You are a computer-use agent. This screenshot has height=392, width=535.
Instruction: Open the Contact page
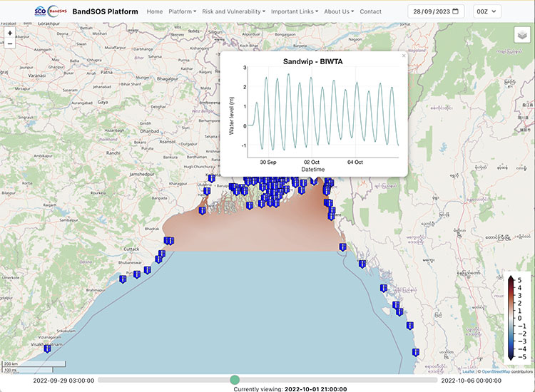(370, 11)
